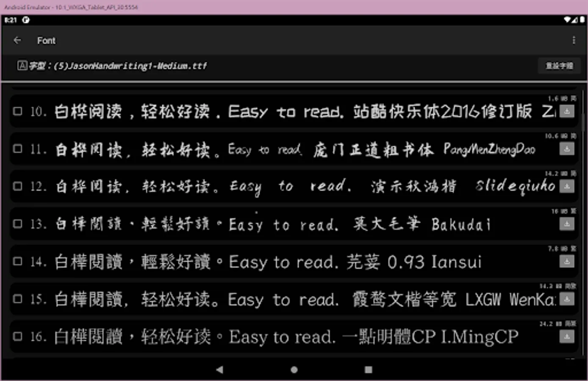588x381 pixels.
Task: Click the Font title in the header
Action: pos(46,41)
